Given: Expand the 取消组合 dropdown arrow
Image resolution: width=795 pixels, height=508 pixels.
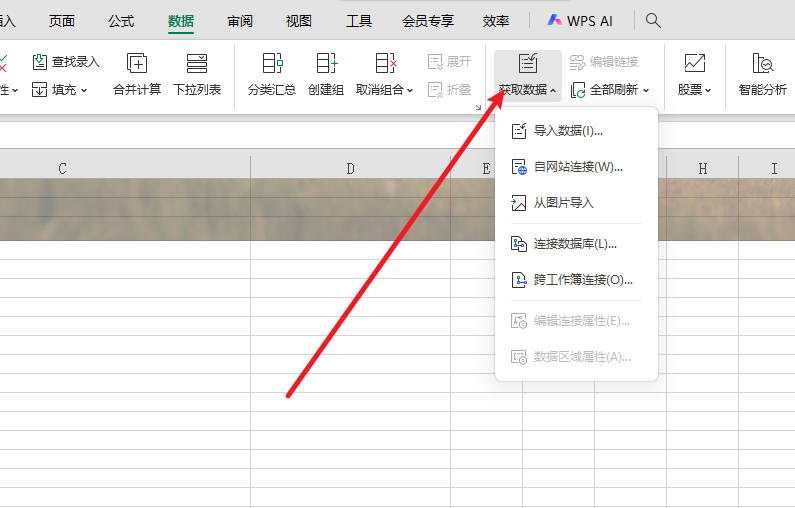Looking at the screenshot, I should point(410,91).
